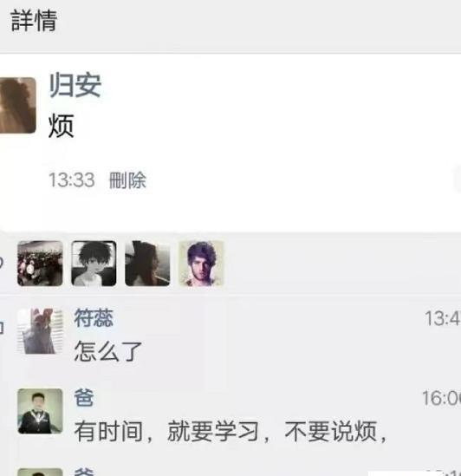Open 爸's portrait avatar

(40, 411)
